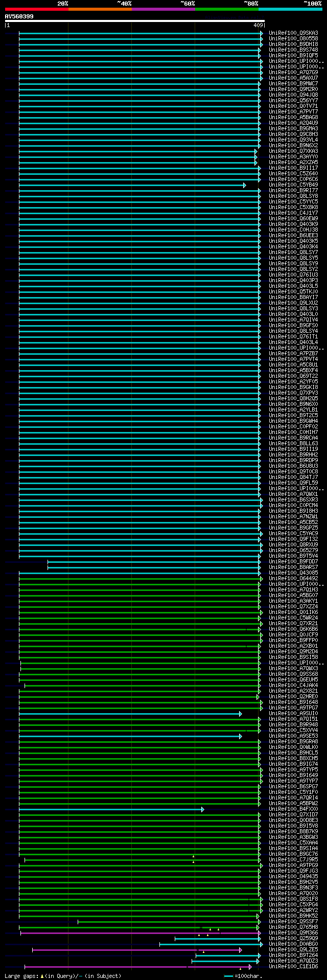Select hit label UniRef100_C5YB49
The width and height of the screenshot is (327, 980).
click(293, 185)
